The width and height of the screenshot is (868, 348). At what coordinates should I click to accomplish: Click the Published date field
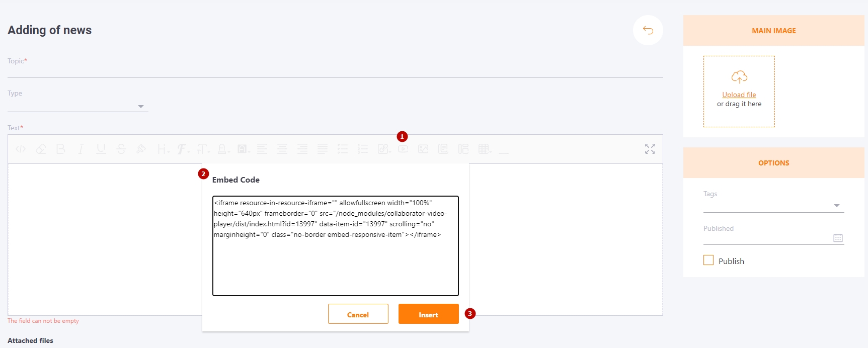click(x=774, y=238)
